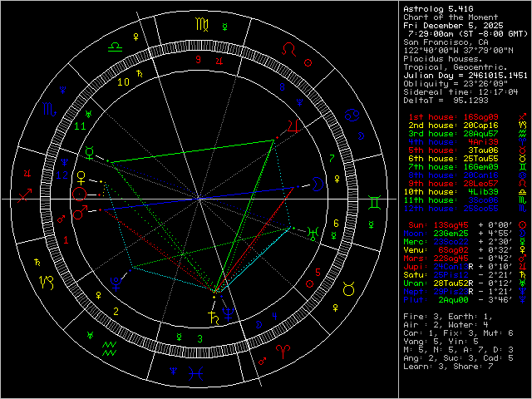Select the large red Jupiter glyph inside the wheel

pyautogui.click(x=294, y=126)
